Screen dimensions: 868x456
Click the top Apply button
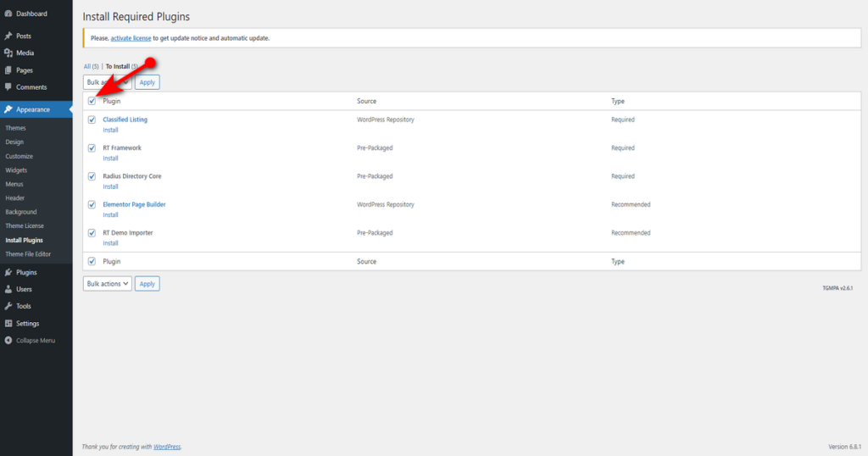147,82
